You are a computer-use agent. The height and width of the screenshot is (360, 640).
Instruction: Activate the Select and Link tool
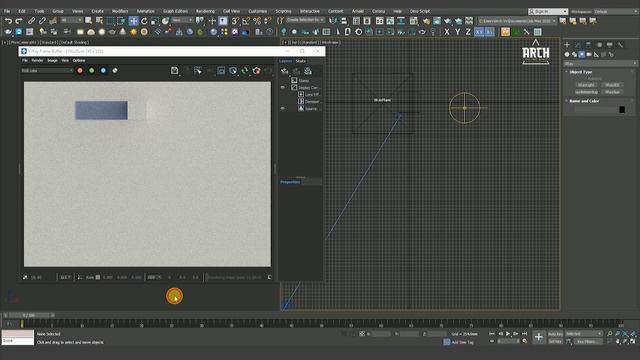coord(31,21)
